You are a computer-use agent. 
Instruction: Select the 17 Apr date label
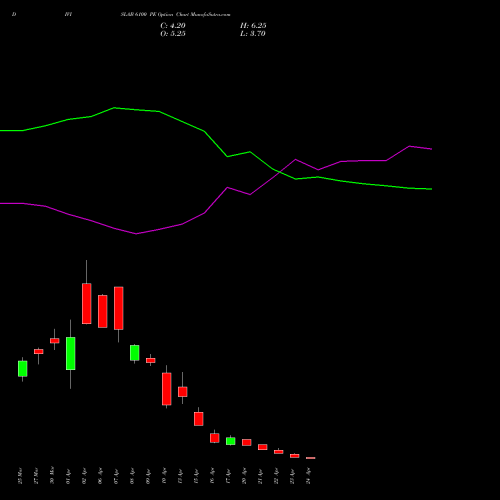click(228, 476)
